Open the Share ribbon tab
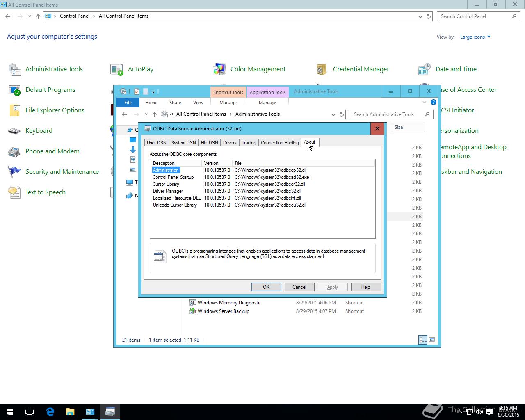525x420 pixels. pyautogui.click(x=175, y=103)
